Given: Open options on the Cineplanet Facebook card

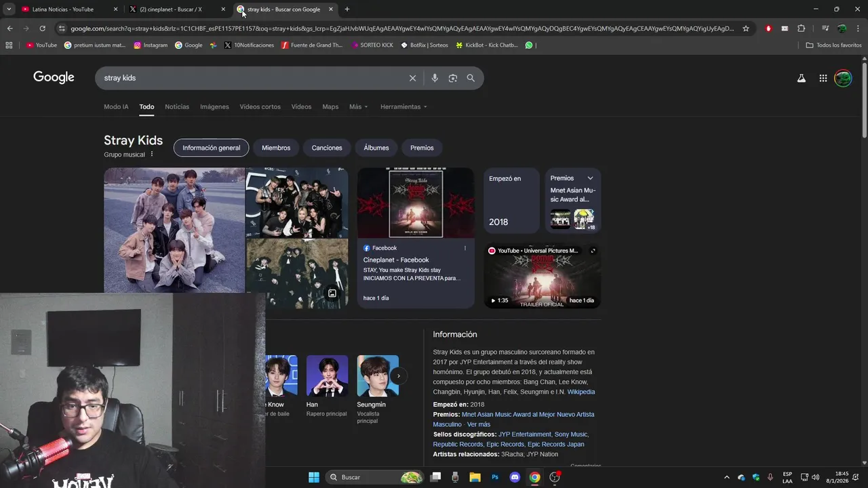Looking at the screenshot, I should 465,248.
